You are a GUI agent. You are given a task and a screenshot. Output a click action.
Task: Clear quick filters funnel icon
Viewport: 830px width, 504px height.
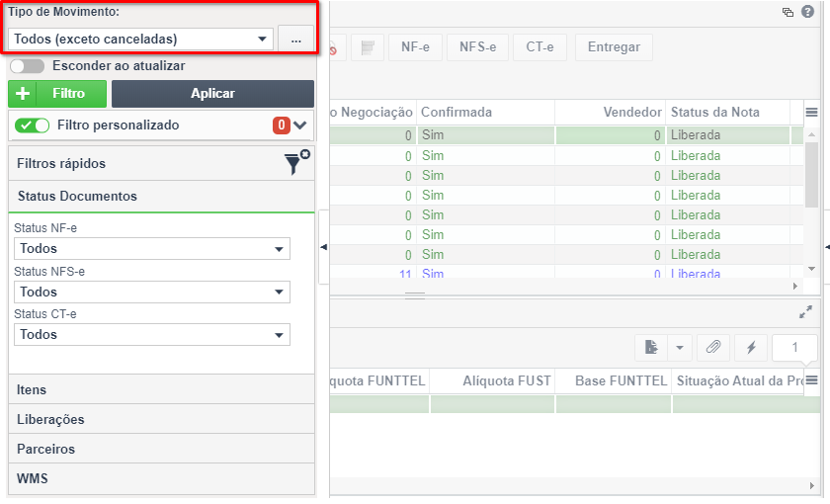pyautogui.click(x=295, y=162)
